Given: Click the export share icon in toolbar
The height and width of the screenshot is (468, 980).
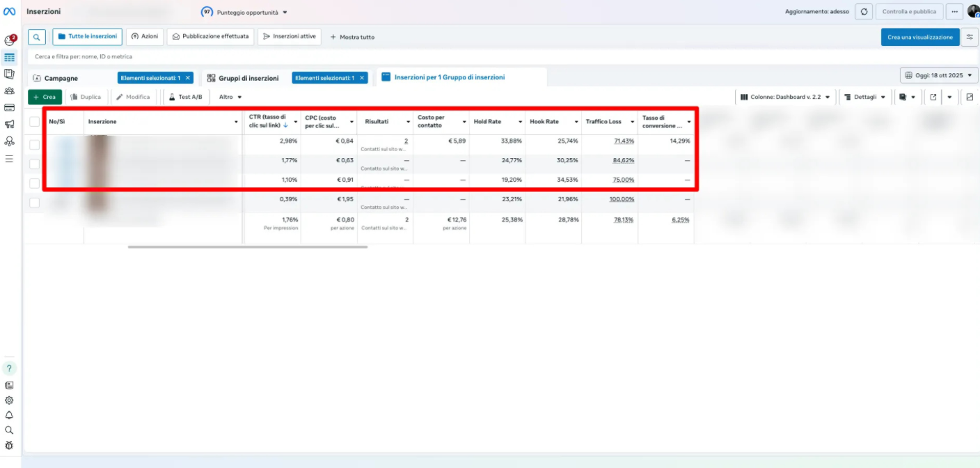Looking at the screenshot, I should pos(933,97).
